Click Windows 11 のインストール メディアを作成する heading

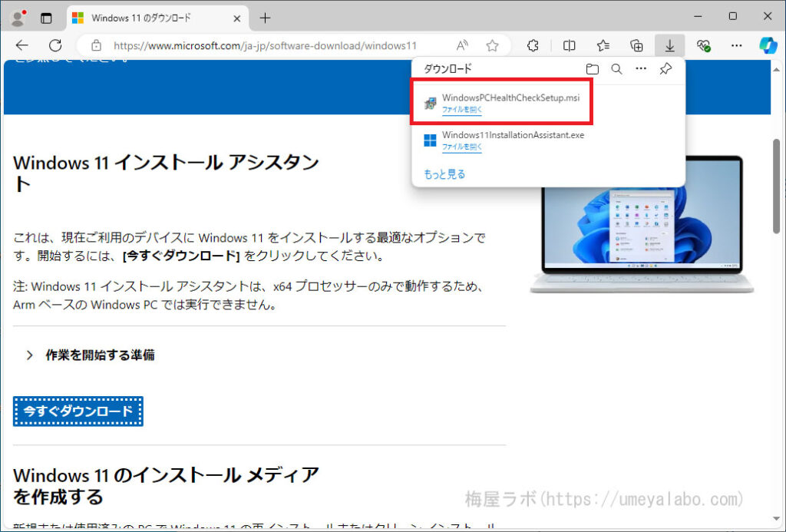tap(166, 485)
